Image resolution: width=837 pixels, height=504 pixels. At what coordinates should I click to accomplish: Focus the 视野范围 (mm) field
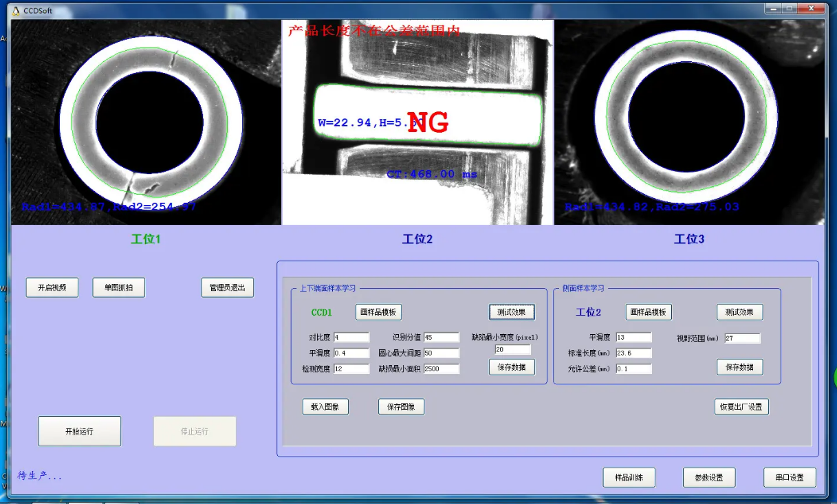(x=743, y=338)
